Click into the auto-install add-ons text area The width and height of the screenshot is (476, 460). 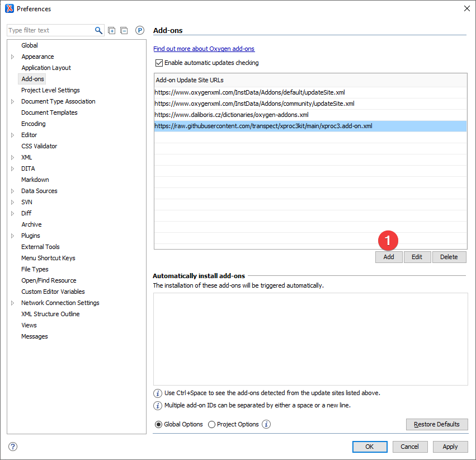point(310,339)
